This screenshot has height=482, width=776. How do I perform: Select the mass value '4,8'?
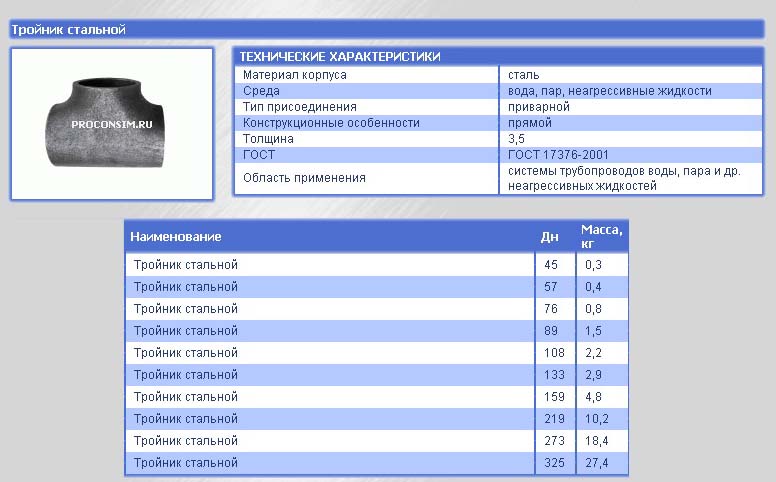coord(593,397)
